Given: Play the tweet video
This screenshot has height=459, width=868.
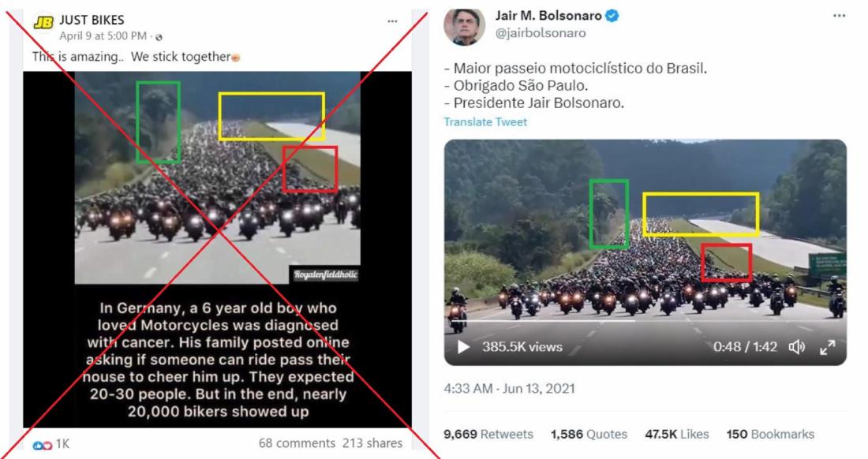Looking at the screenshot, I should point(463,347).
